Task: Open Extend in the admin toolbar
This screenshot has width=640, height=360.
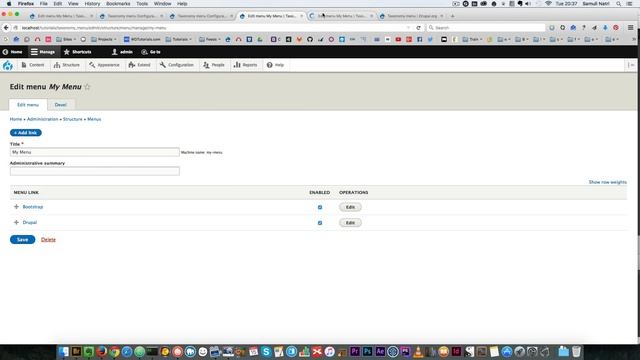Action: pyautogui.click(x=140, y=65)
